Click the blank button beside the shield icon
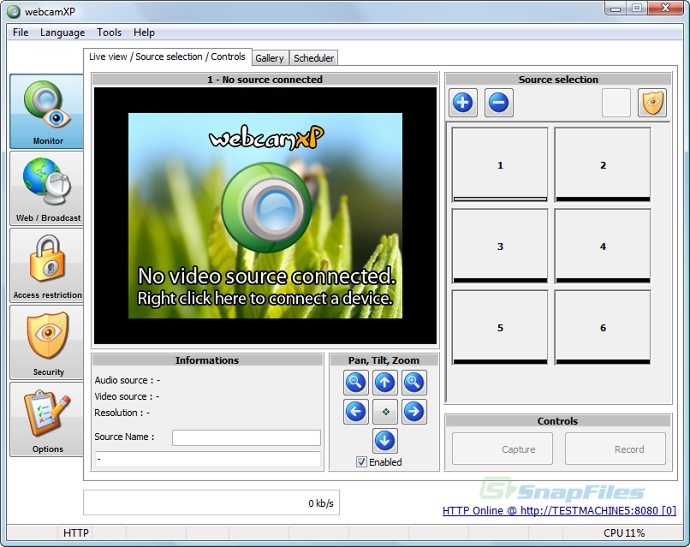The width and height of the screenshot is (690, 547). point(616,103)
